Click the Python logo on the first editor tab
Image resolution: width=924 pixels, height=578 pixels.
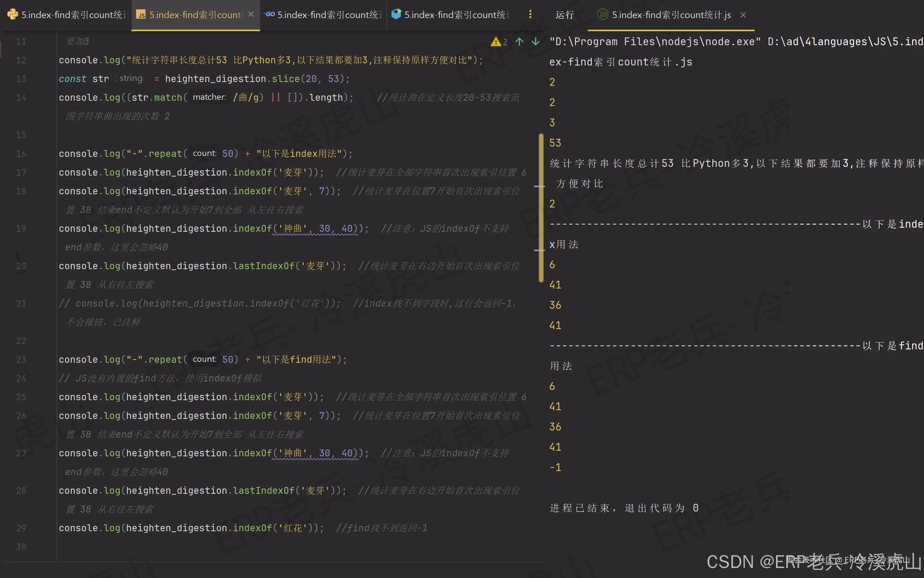tap(12, 15)
